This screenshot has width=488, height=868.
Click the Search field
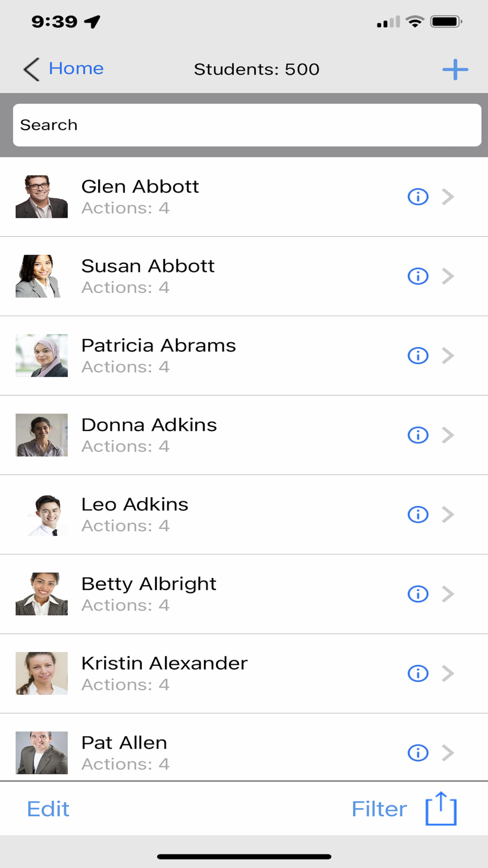coord(247,125)
